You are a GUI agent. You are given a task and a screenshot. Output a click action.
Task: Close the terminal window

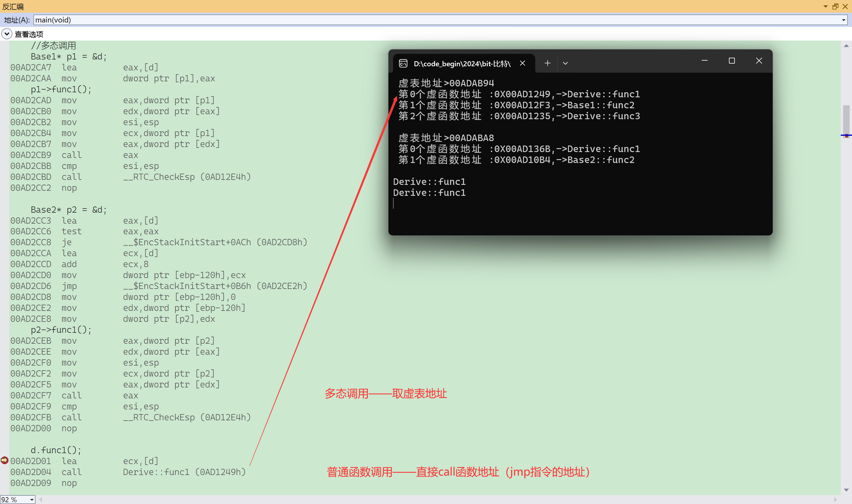pos(759,61)
